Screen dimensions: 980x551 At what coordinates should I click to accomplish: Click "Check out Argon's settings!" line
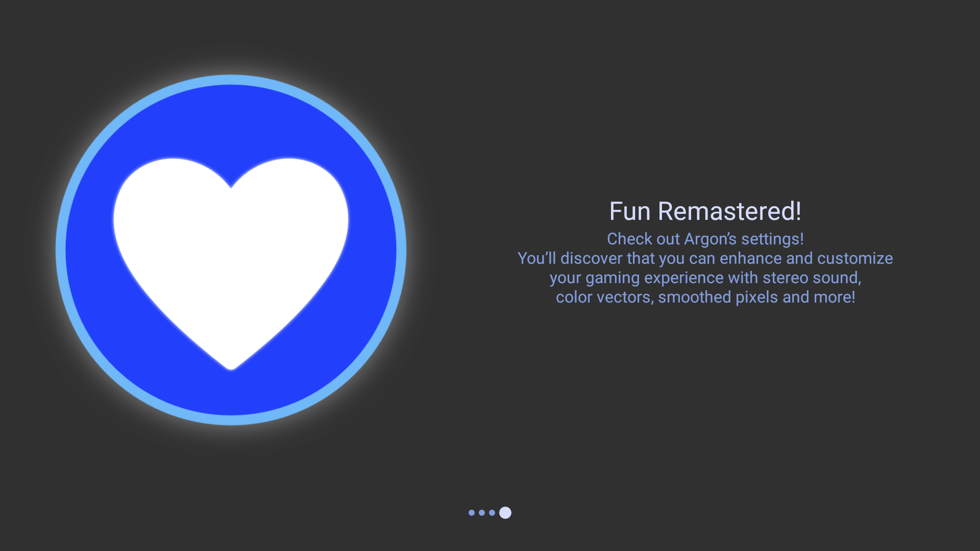click(705, 239)
